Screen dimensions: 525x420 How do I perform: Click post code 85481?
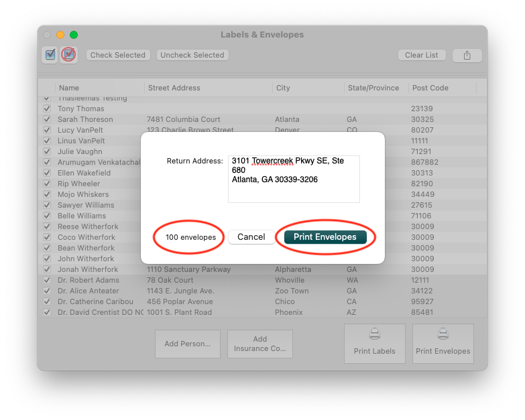tap(422, 312)
